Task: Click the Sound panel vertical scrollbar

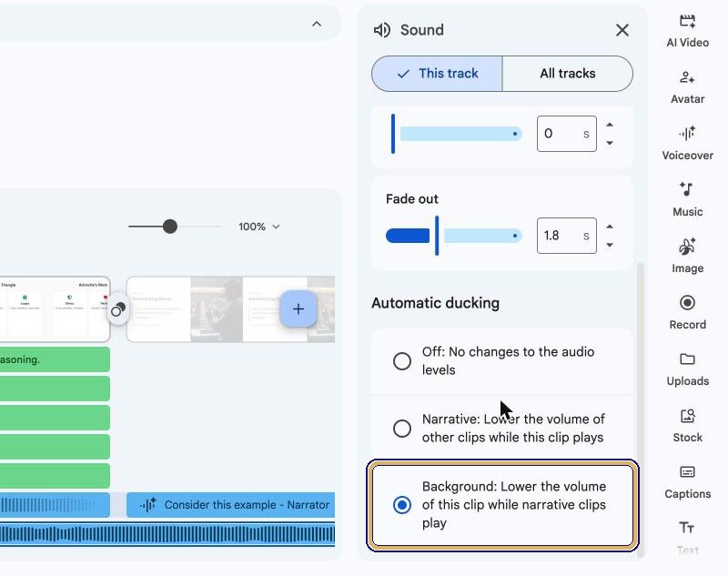Action: (641, 409)
